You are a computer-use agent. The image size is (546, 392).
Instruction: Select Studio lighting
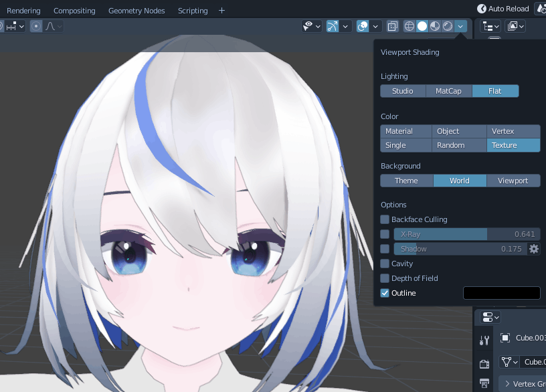coord(403,91)
